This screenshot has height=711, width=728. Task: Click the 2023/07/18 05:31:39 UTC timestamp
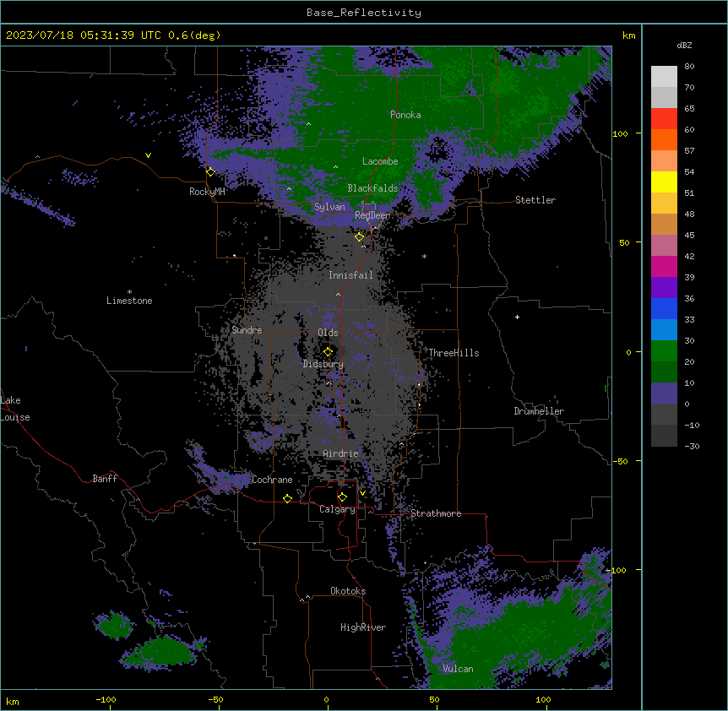point(84,35)
